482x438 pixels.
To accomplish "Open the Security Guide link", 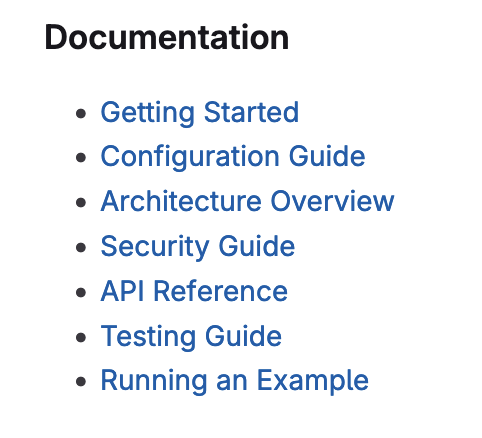I will point(198,247).
